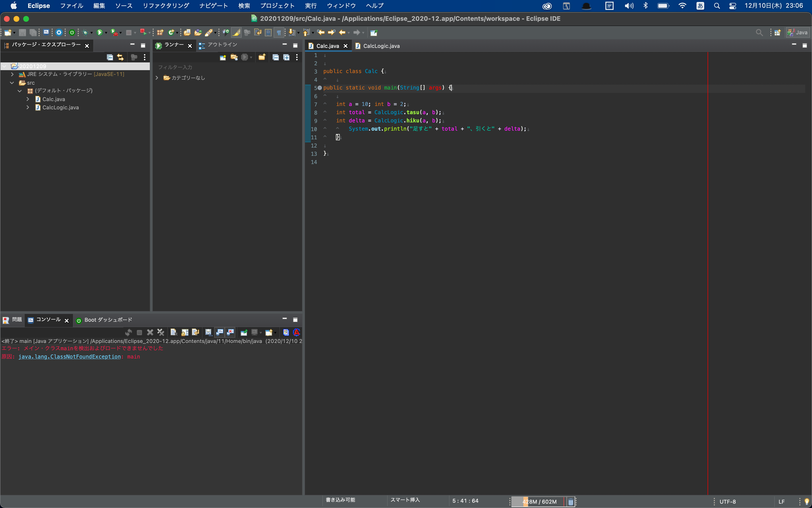
Task: Open the ソース menu
Action: tap(124, 6)
